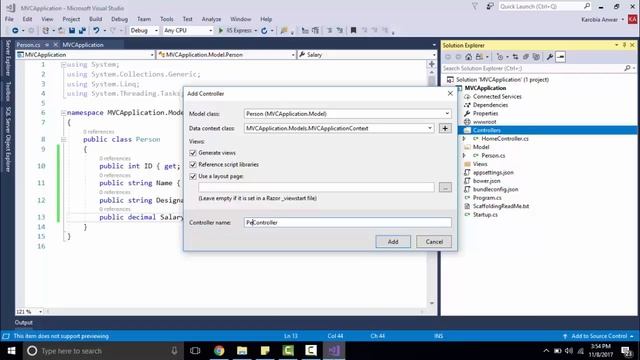Select Startup.cs in Solution Explorer

tap(485, 215)
